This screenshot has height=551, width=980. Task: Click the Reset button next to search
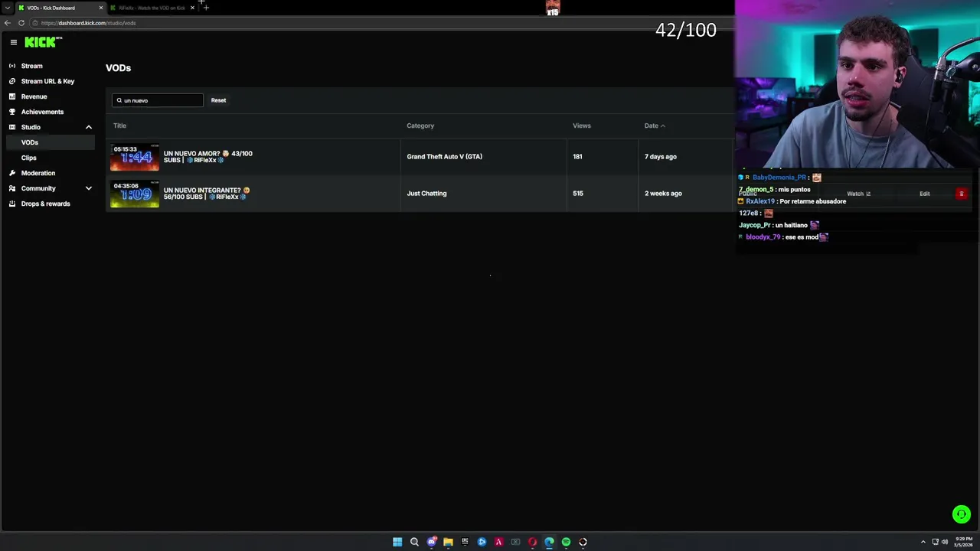[x=218, y=100]
